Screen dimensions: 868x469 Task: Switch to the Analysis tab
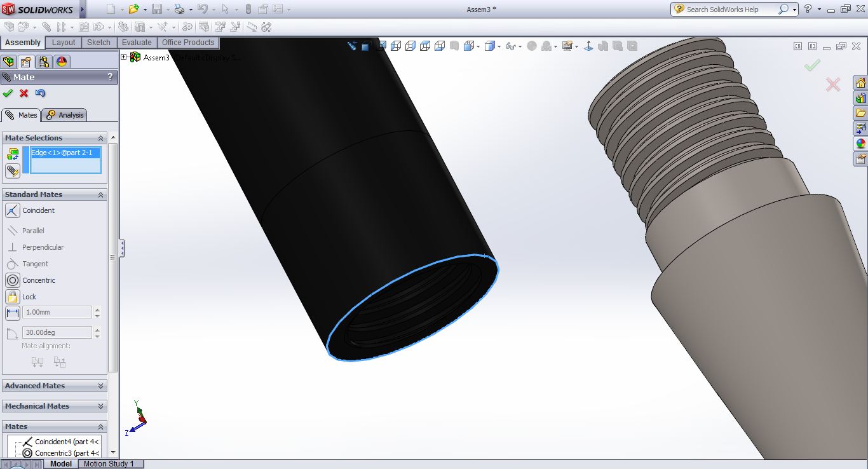65,115
